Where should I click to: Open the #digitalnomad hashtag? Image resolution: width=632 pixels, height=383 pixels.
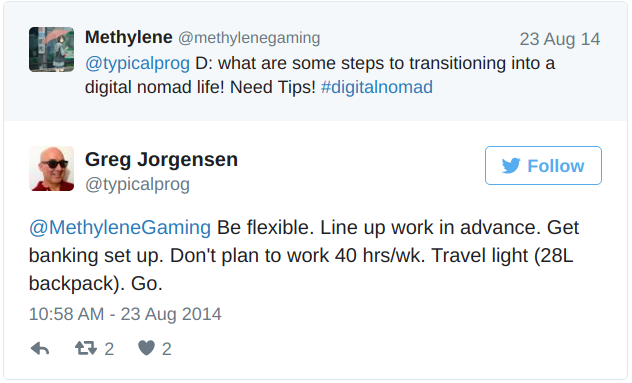(377, 87)
